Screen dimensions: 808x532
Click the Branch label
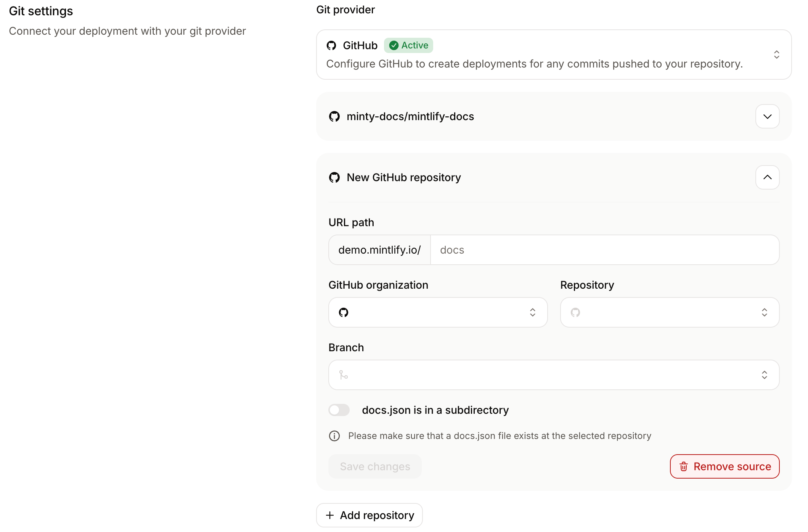tap(346, 347)
